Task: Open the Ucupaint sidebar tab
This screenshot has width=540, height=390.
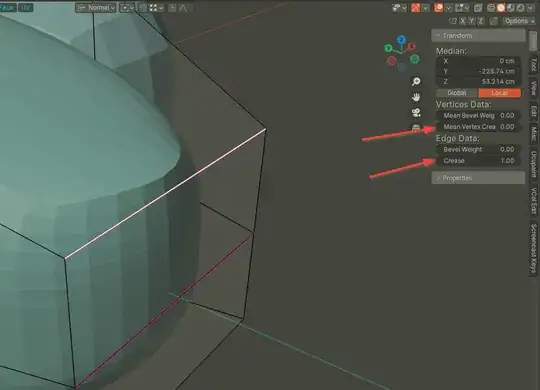Action: pyautogui.click(x=534, y=164)
